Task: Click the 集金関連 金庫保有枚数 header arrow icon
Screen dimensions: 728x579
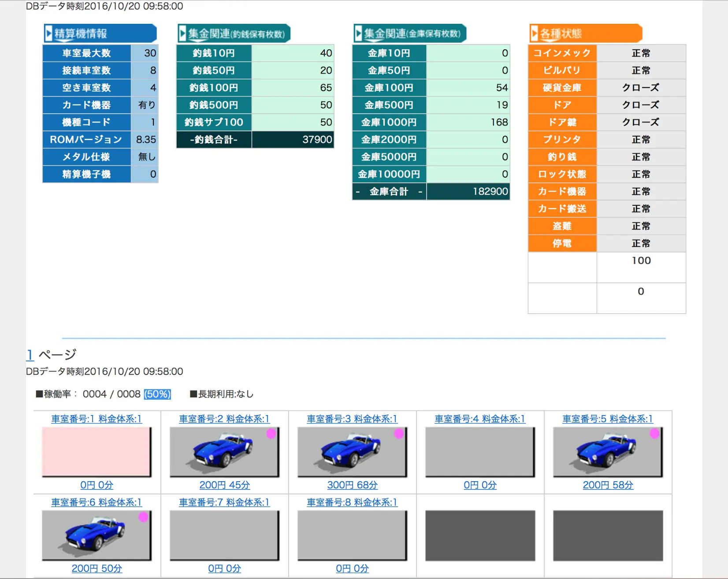Action: coord(358,33)
